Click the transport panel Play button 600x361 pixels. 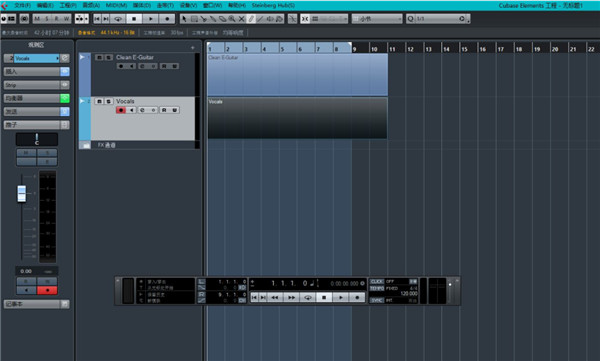click(341, 297)
